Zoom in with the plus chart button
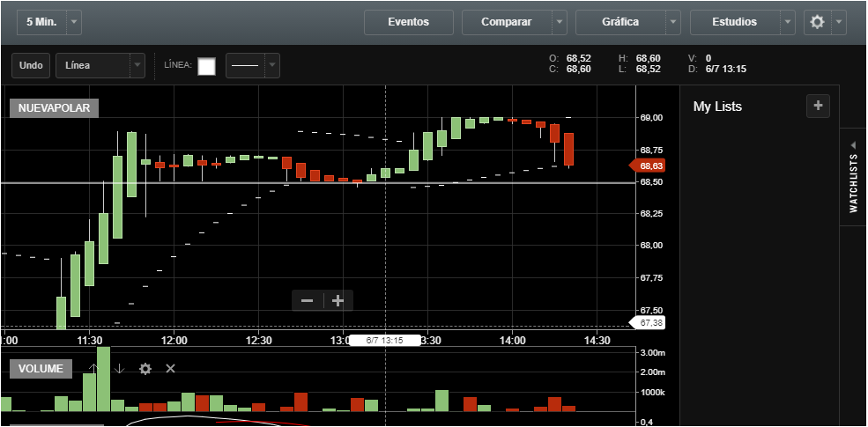868x427 pixels. pos(338,301)
